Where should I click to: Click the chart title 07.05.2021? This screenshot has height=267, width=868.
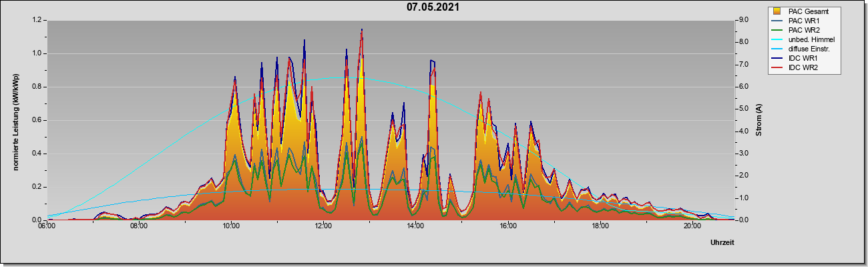pyautogui.click(x=433, y=7)
